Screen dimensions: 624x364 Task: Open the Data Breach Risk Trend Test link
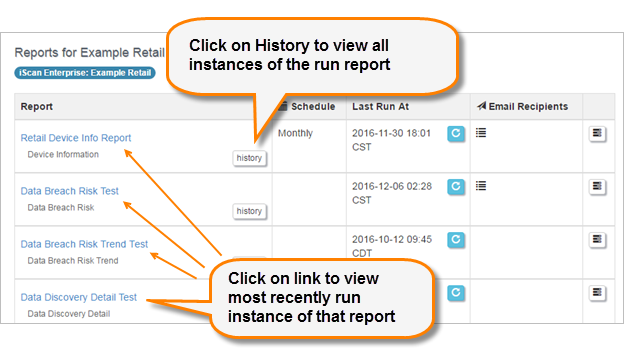tap(84, 244)
